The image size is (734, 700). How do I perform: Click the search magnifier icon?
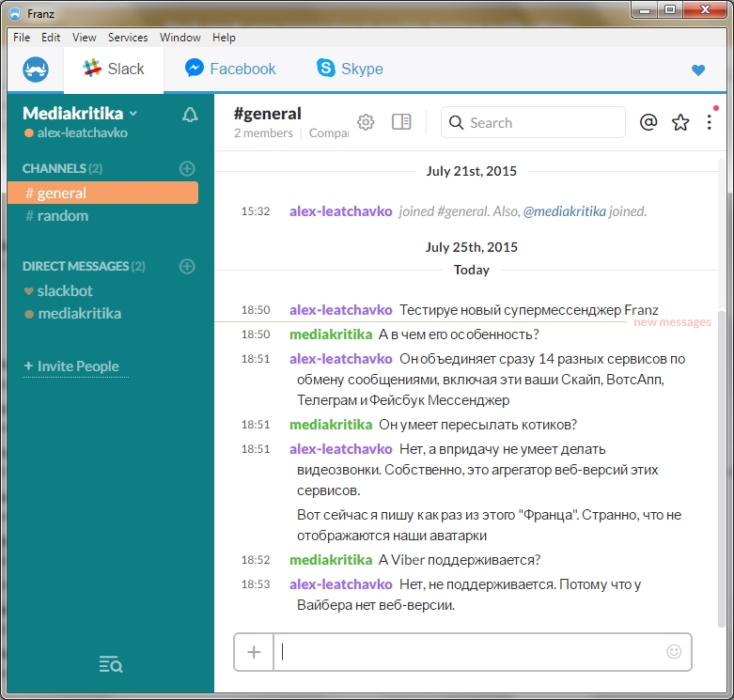tap(456, 122)
